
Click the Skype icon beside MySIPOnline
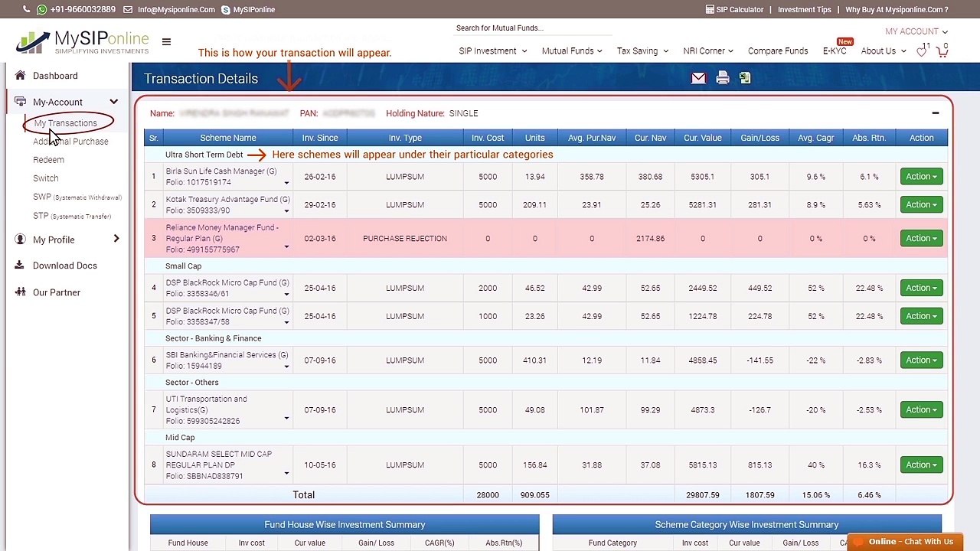click(226, 9)
